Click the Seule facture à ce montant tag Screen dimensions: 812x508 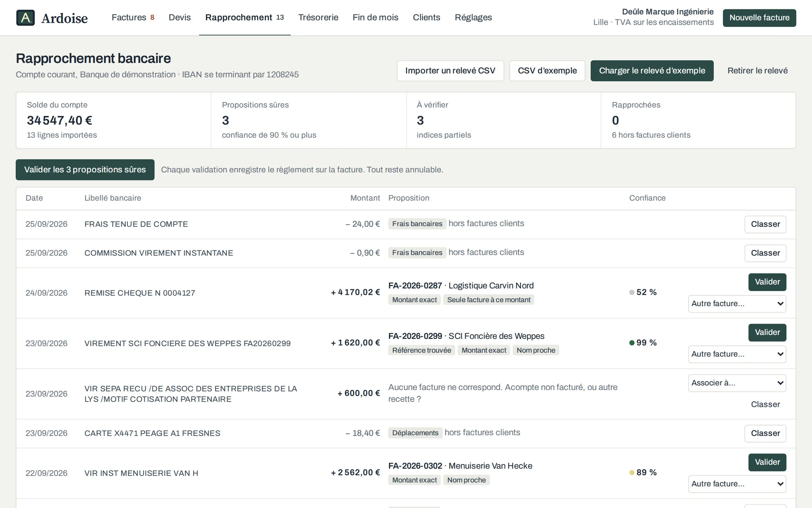click(489, 300)
